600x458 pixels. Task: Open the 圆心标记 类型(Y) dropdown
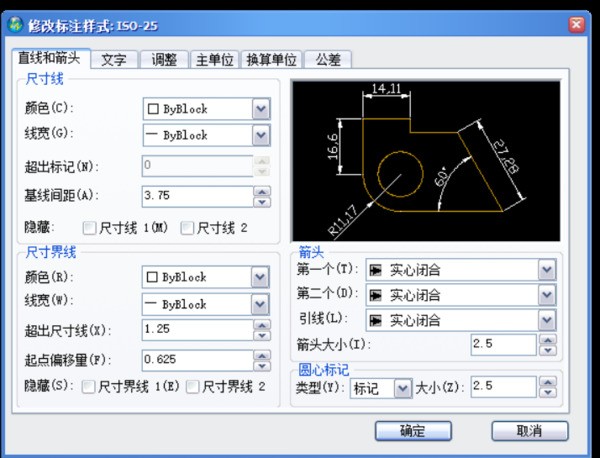[402, 386]
